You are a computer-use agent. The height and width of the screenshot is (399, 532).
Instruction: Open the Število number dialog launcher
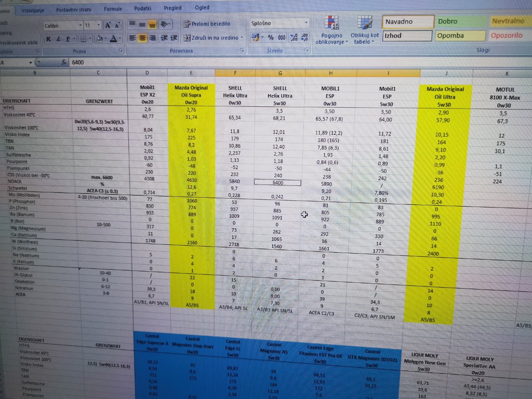pyautogui.click(x=306, y=51)
